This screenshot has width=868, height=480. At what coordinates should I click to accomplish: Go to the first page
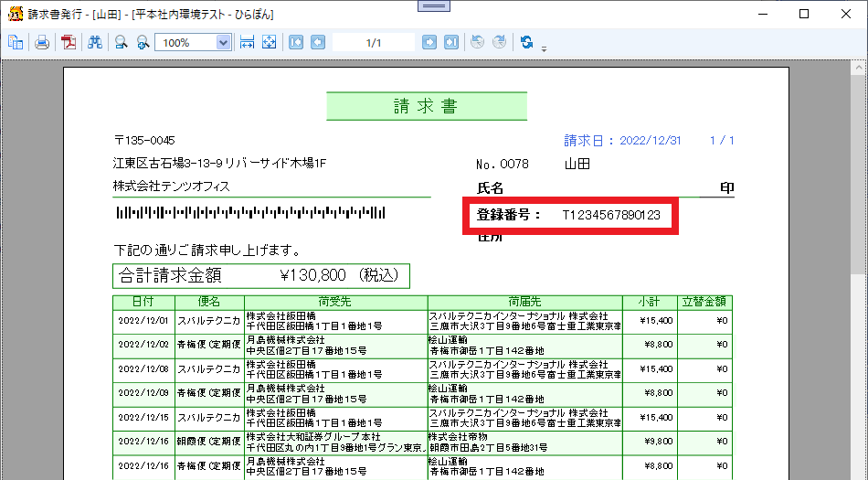point(296,42)
